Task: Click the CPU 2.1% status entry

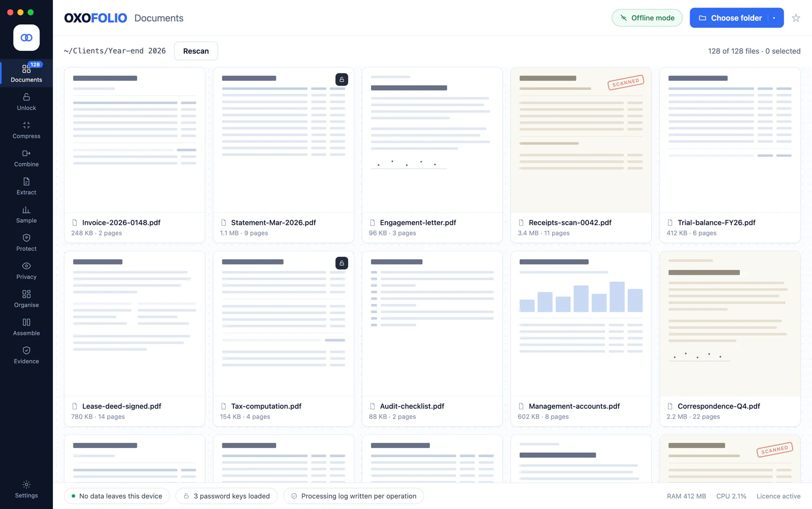Action: (x=731, y=496)
